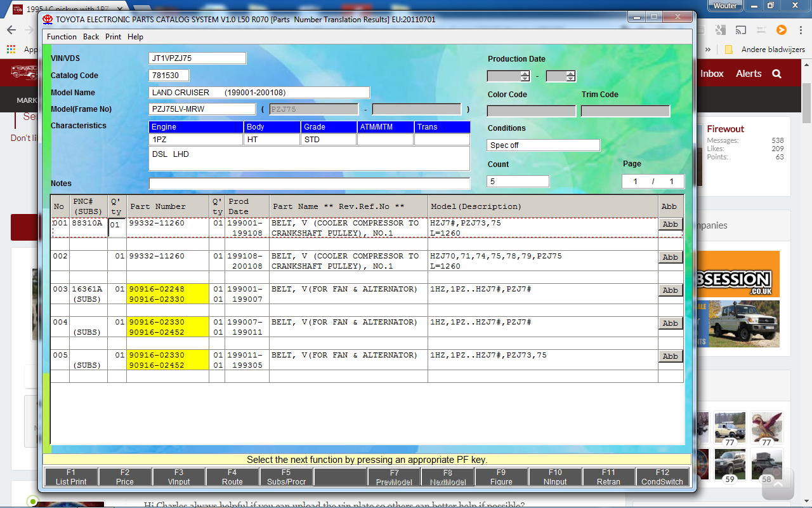Click the F2 Price button
The image size is (812, 508).
(x=125, y=477)
